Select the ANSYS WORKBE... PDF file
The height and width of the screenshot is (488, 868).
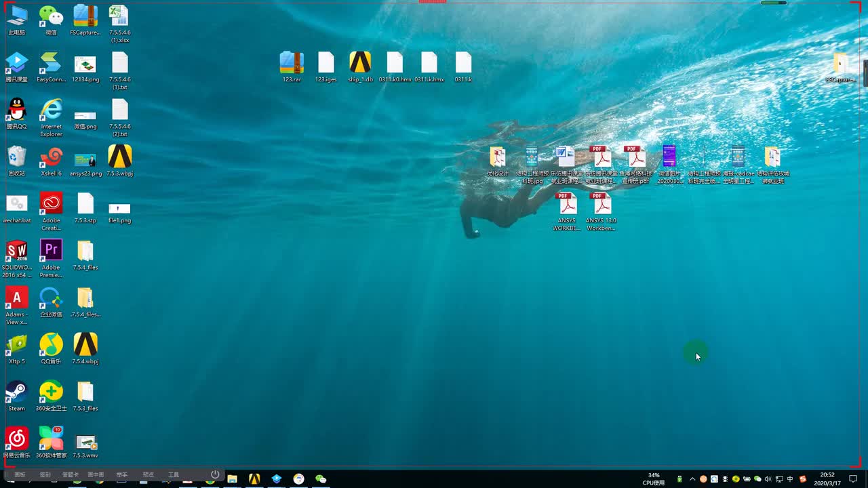(566, 211)
